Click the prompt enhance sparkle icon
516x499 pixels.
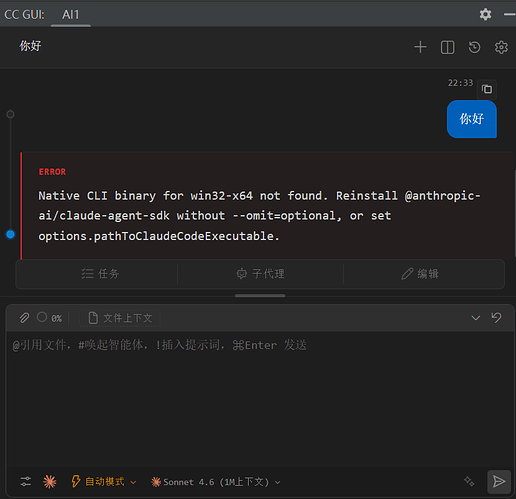tap(469, 481)
